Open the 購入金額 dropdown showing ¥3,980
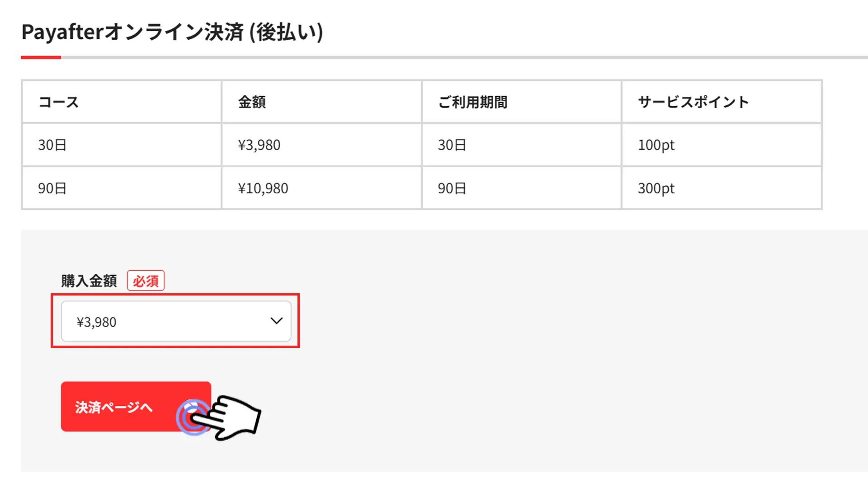This screenshot has width=868, height=488. coord(176,321)
